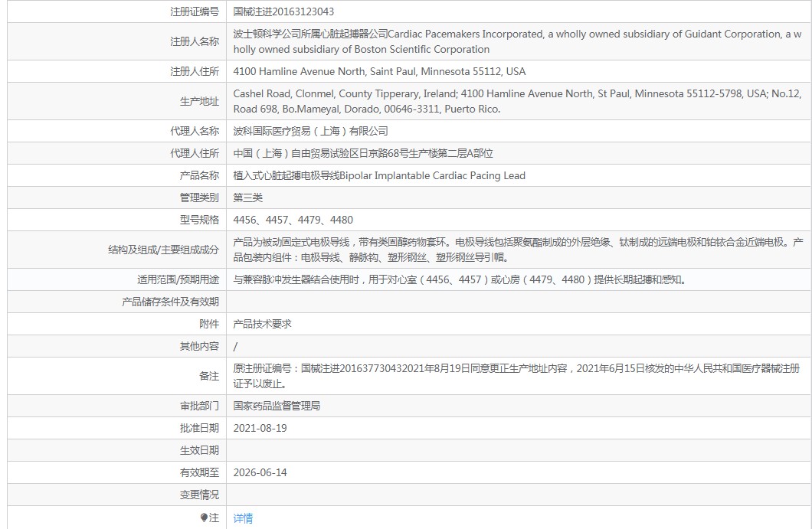Viewport: 812px width, 529px height.
Task: Click the 产品为被动固定式电极导线 composition text
Action: [x=518, y=250]
